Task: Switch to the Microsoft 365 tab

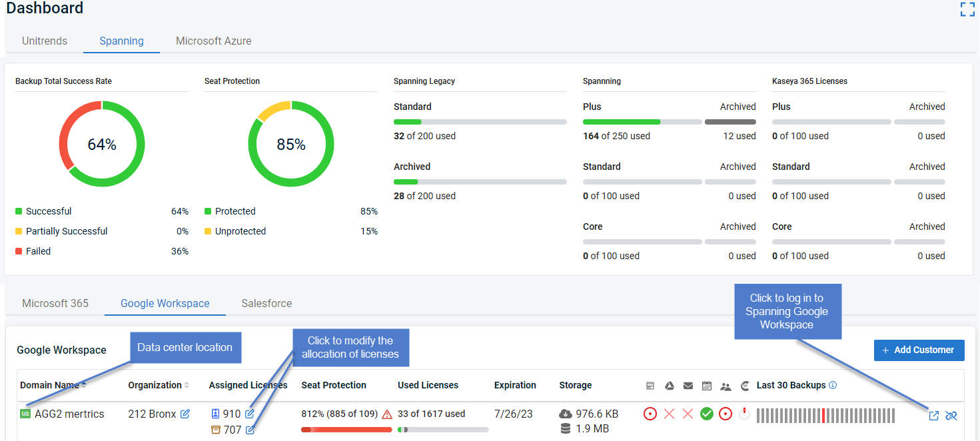Action: point(55,303)
